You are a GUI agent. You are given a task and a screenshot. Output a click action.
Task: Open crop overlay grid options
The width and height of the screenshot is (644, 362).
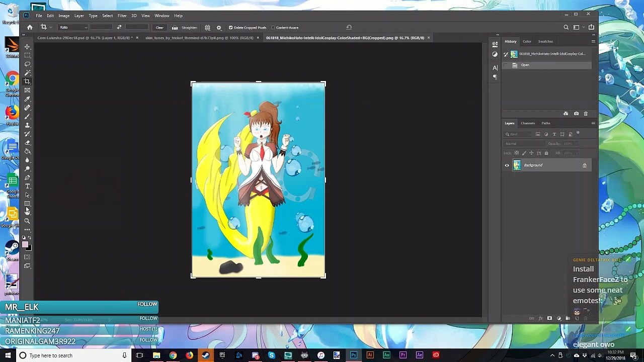tap(207, 28)
